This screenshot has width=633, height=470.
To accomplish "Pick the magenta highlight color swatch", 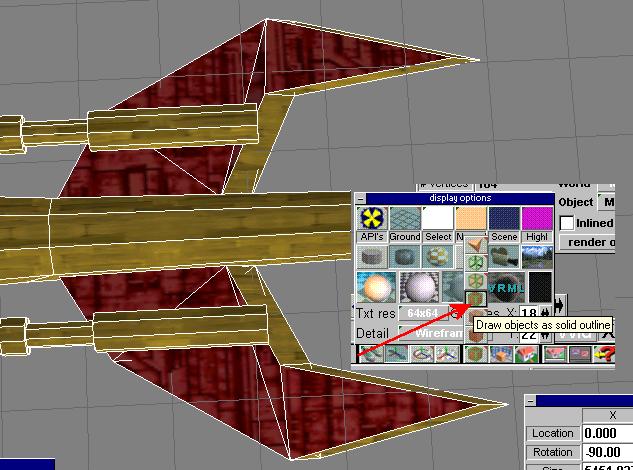I will (537, 217).
